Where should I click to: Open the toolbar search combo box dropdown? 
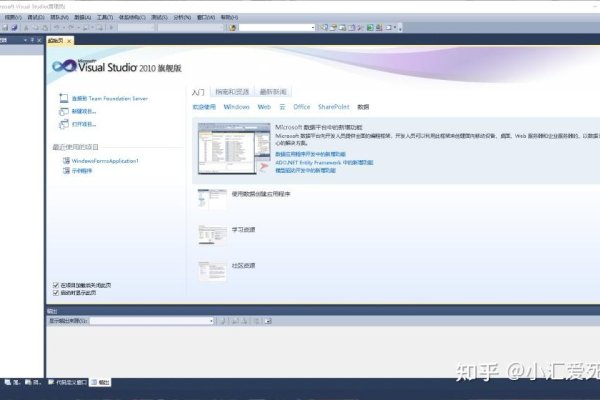(x=313, y=28)
